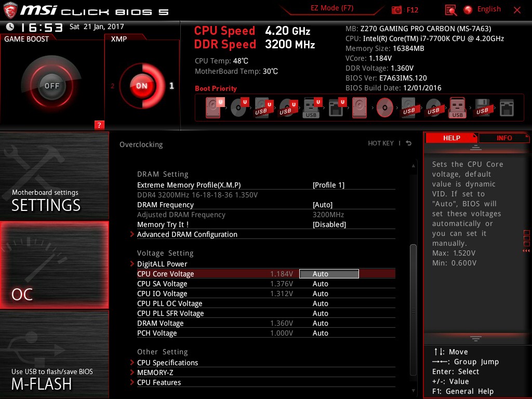This screenshot has width=532, height=399.
Task: Click the Adjusted DRAM Frequency 3200MHz value
Action: click(328, 215)
